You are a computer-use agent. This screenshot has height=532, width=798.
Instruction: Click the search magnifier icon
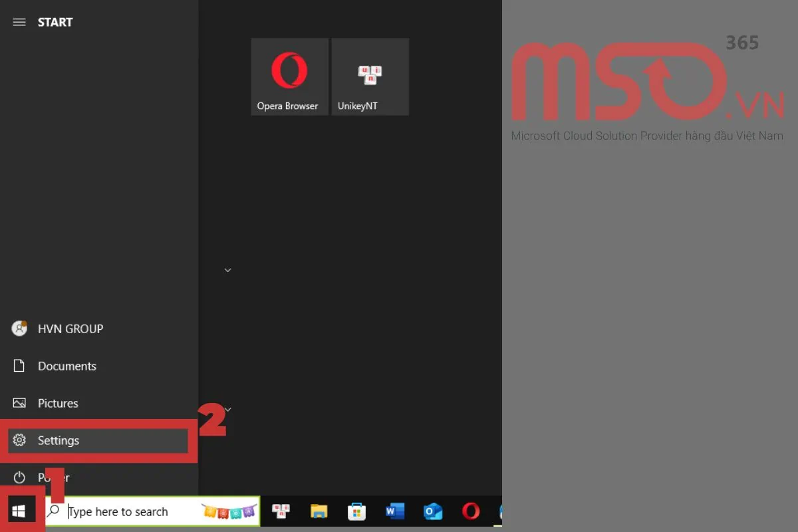click(53, 511)
